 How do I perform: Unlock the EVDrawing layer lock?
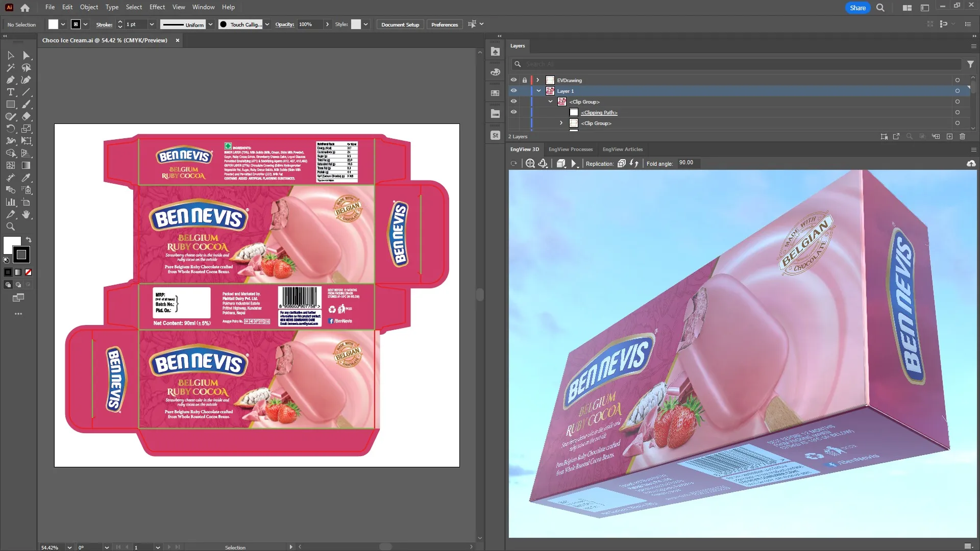524,80
